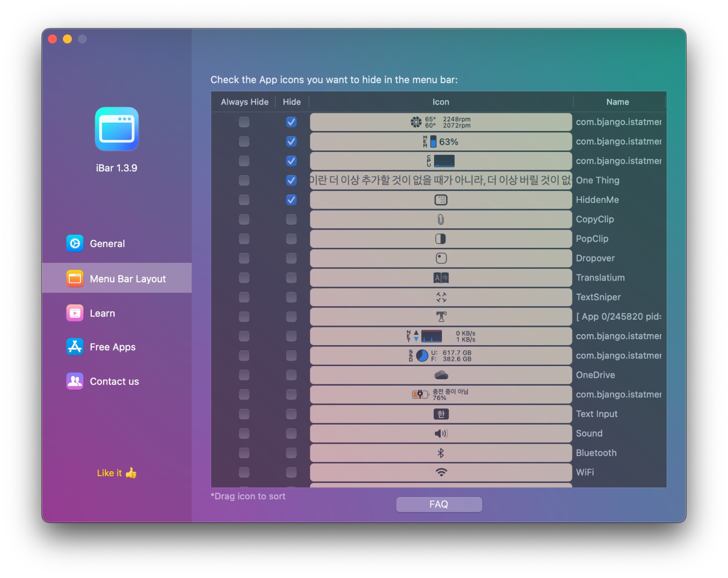Select the iStat CPU graph icon
The height and width of the screenshot is (578, 728).
point(441,161)
